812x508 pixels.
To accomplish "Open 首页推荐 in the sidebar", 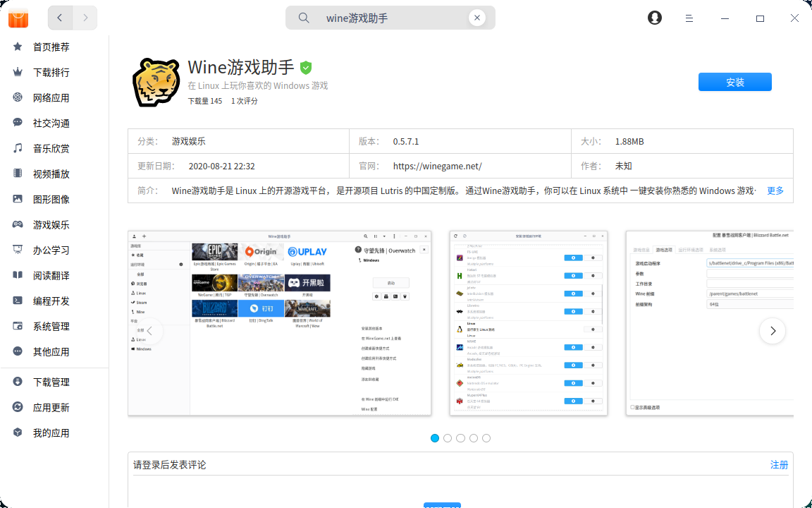I will coord(51,47).
